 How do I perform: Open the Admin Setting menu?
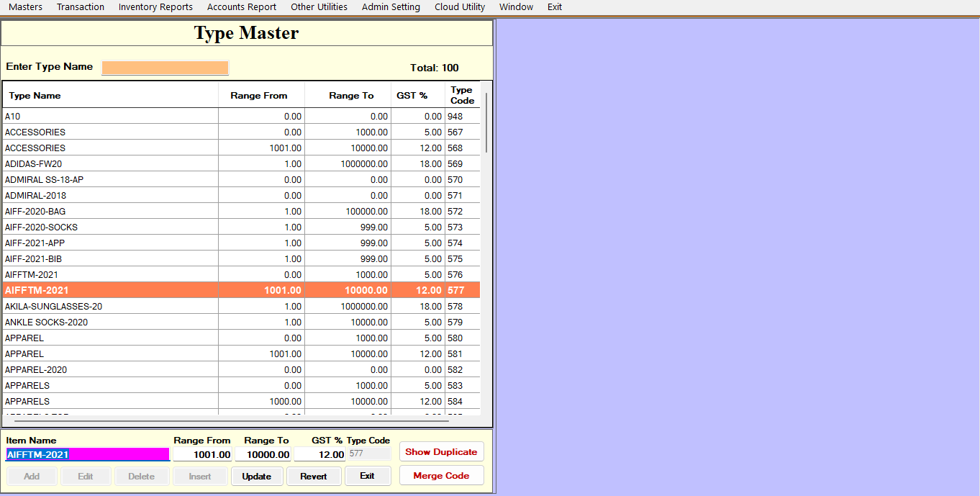pyautogui.click(x=391, y=7)
